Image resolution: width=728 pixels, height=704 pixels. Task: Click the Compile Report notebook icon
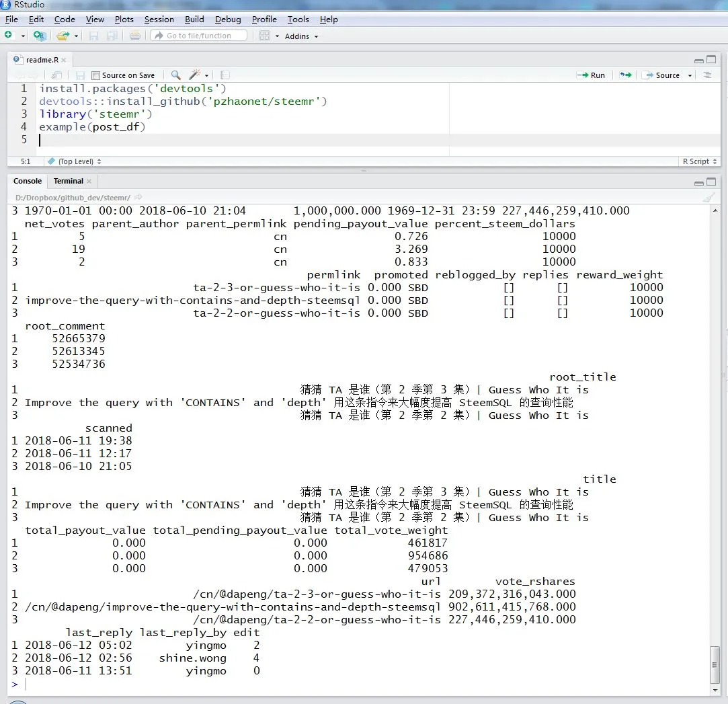(x=225, y=75)
